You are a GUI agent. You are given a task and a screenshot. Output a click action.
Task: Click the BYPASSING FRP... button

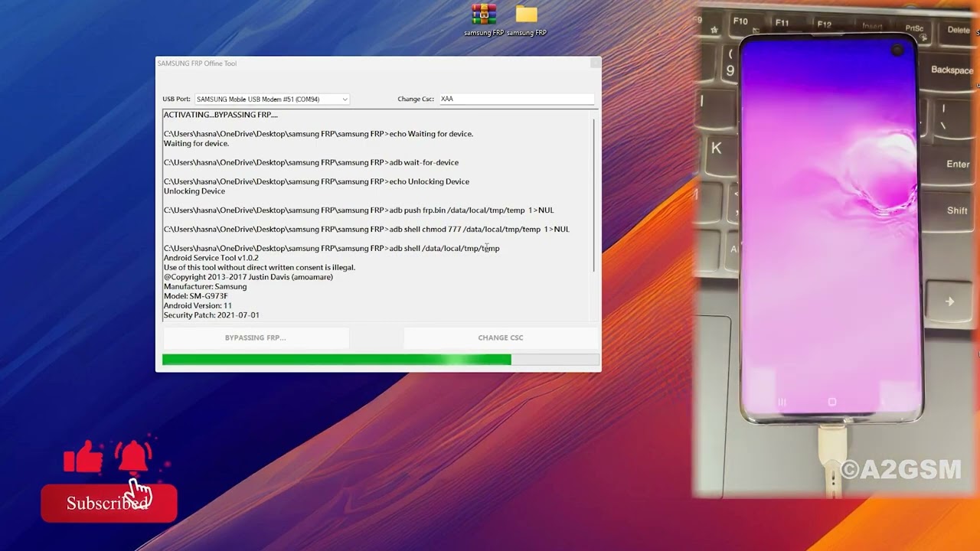pos(256,337)
